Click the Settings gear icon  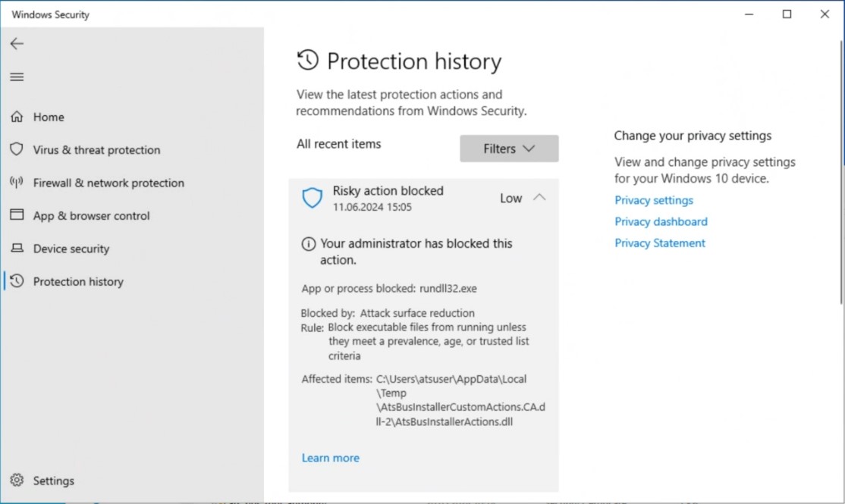(17, 481)
